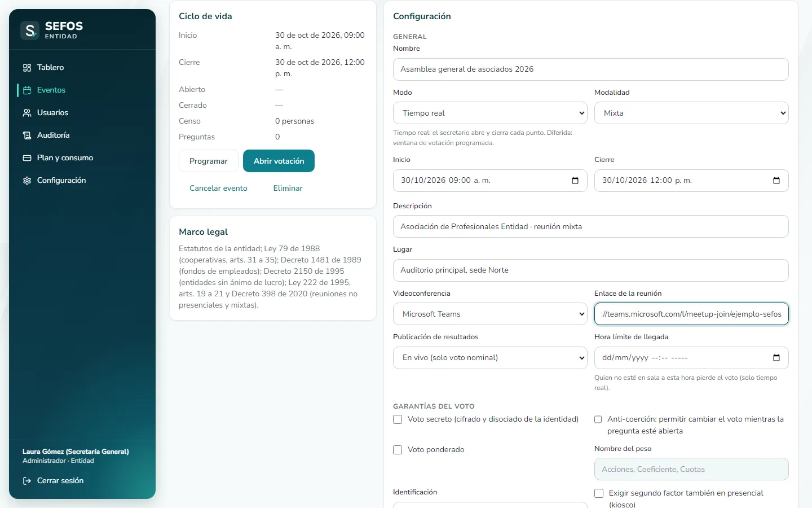
Task: Click the Auditoría sidebar icon
Action: [27, 135]
